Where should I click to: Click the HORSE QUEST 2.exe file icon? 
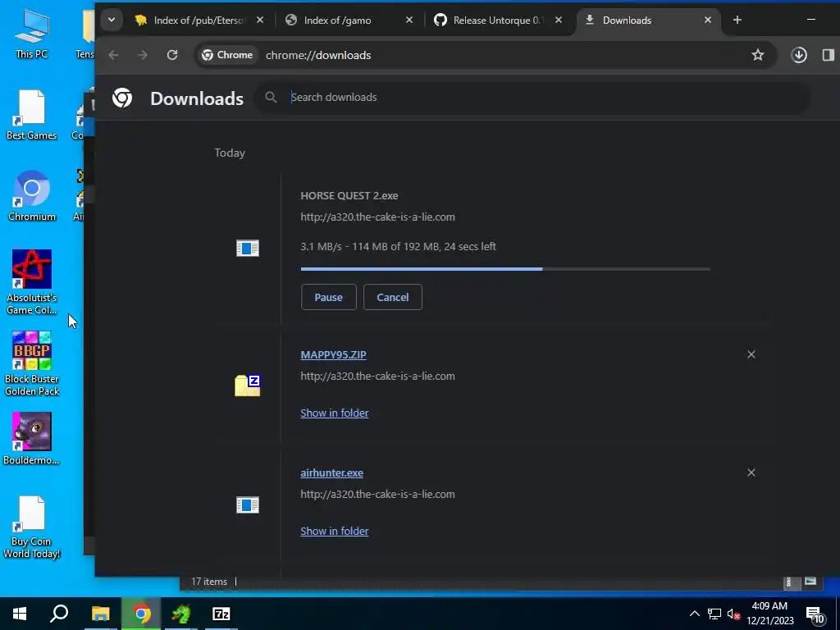(248, 248)
